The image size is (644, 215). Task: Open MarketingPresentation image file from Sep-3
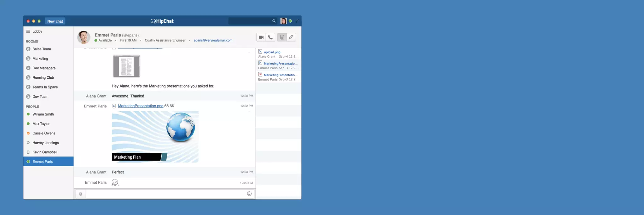(280, 64)
